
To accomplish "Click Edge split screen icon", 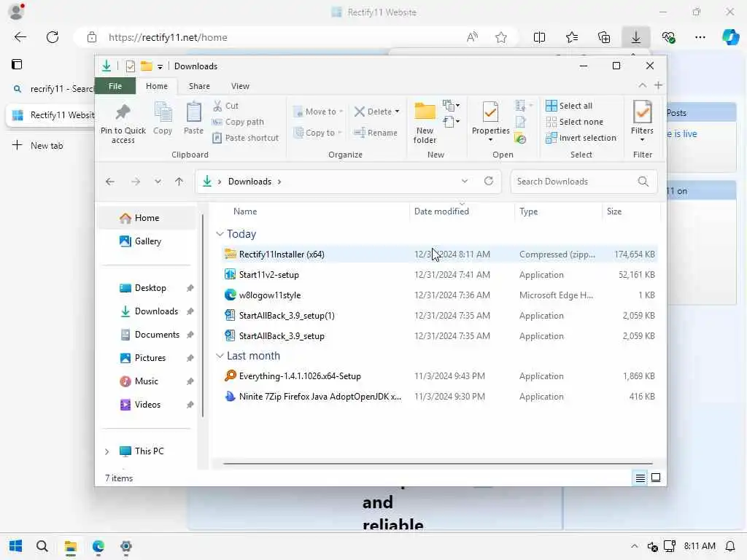I will pos(539,37).
